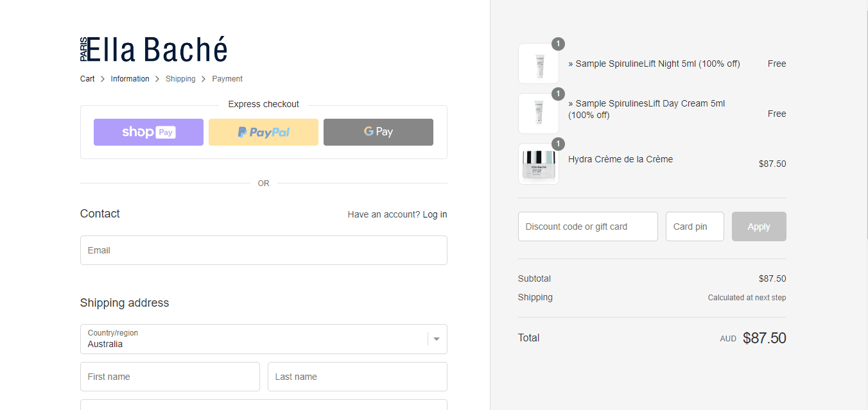Click the Discount code or gift card field
Viewport: 868px width, 410px height.
pyautogui.click(x=587, y=226)
